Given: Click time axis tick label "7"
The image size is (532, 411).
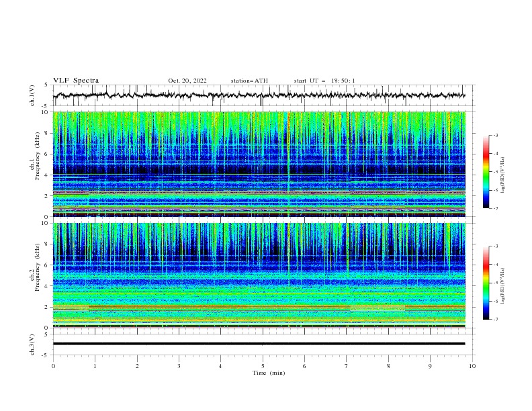Looking at the screenshot, I should [x=347, y=366].
